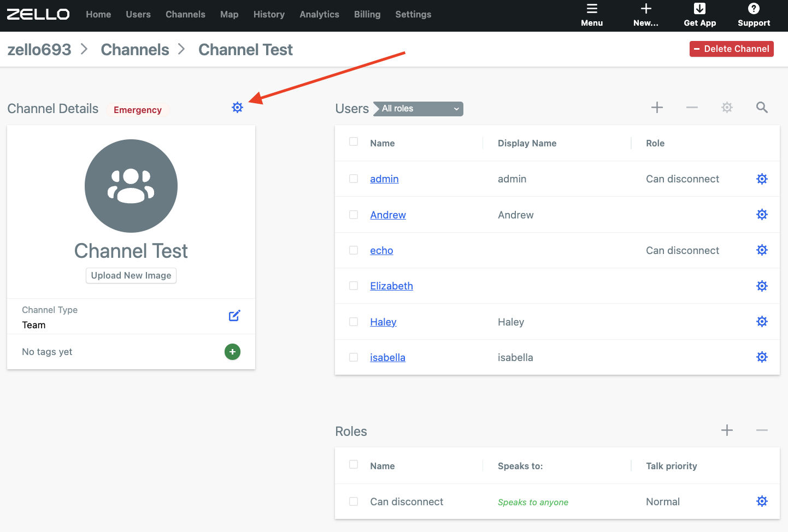Image resolution: width=788 pixels, height=532 pixels.
Task: Open Analytics in top navigation
Action: point(319,14)
